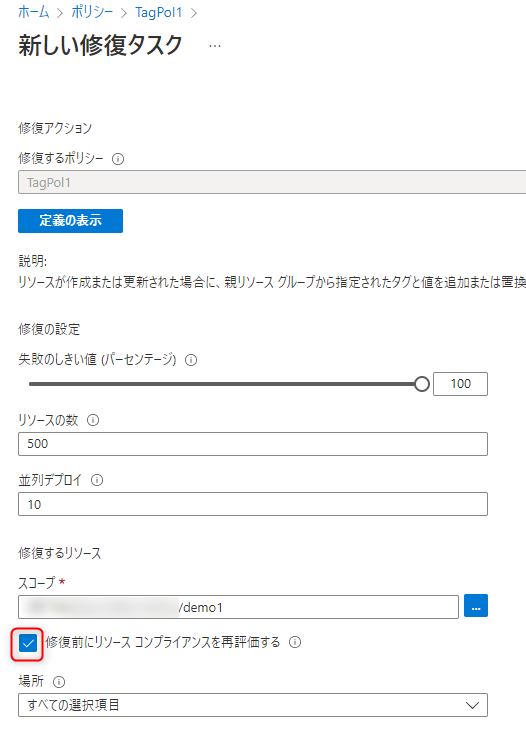Image resolution: width=526 pixels, height=734 pixels.
Task: Navigate to ポリシー breadcrumb
Action: (92, 12)
